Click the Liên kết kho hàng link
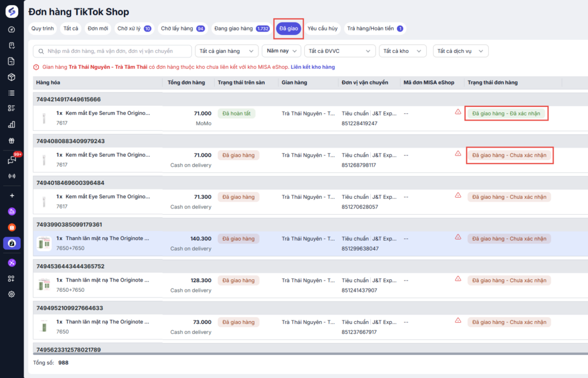The image size is (588, 378). (313, 67)
